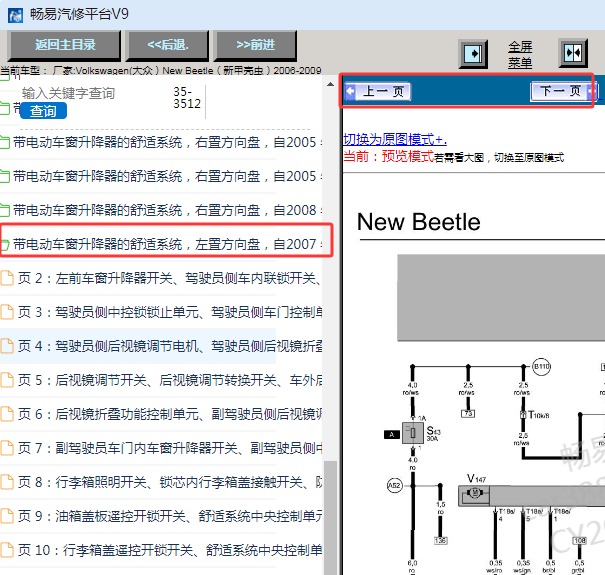Click the document icon beside 页 2
Image resolution: width=605 pixels, height=575 pixels.
point(7,278)
